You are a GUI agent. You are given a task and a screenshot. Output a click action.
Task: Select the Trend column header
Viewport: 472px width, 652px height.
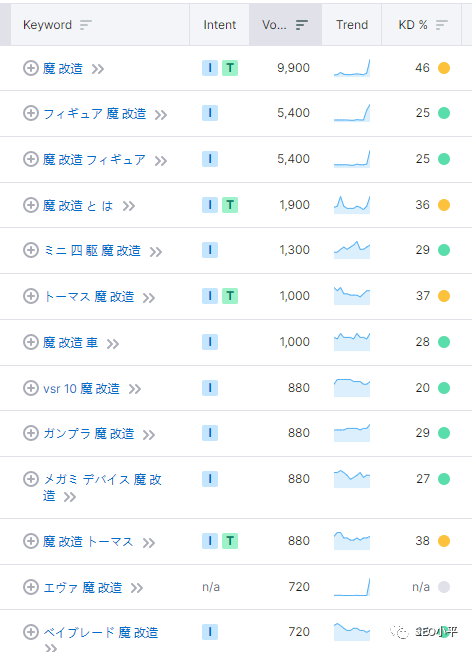352,25
